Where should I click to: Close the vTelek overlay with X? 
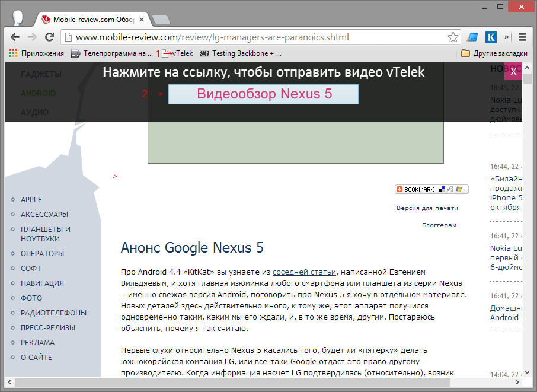point(513,71)
